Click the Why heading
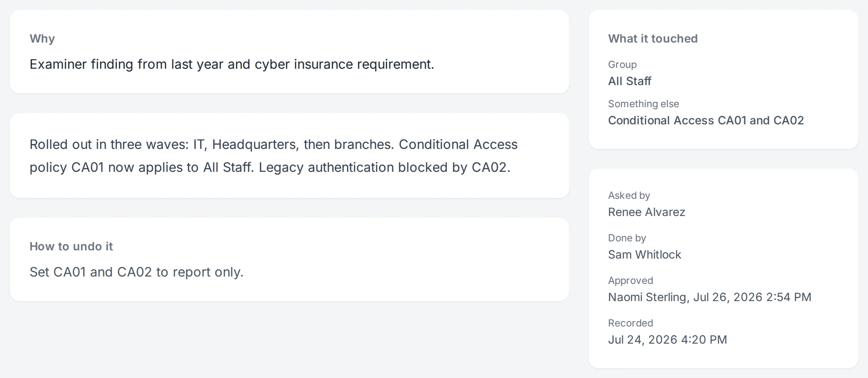Viewport: 868px width, 378px height. click(x=42, y=38)
